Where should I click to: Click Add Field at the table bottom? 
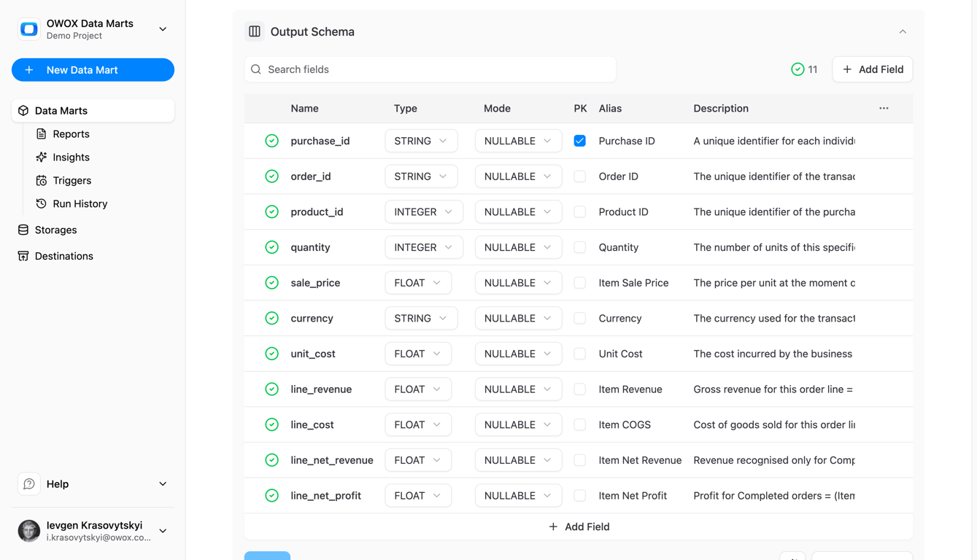[579, 526]
